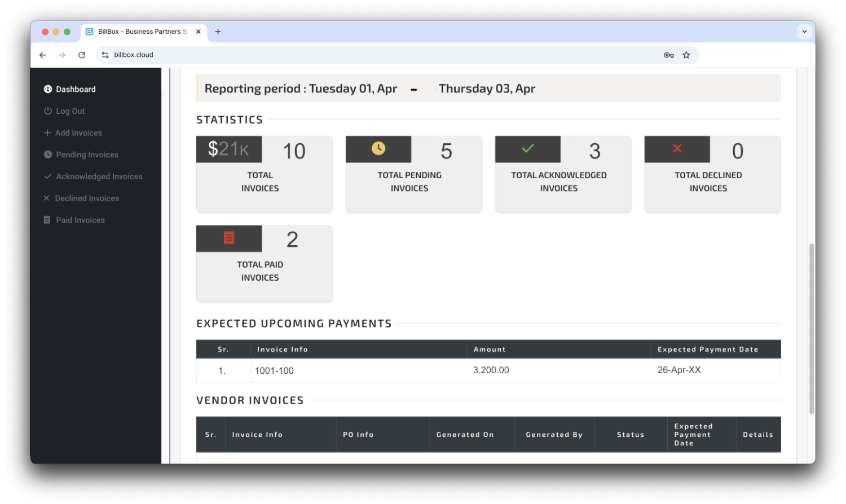This screenshot has height=504, width=846.
Task: Click the green checkmark acknowledged invoices icon
Action: [527, 149]
